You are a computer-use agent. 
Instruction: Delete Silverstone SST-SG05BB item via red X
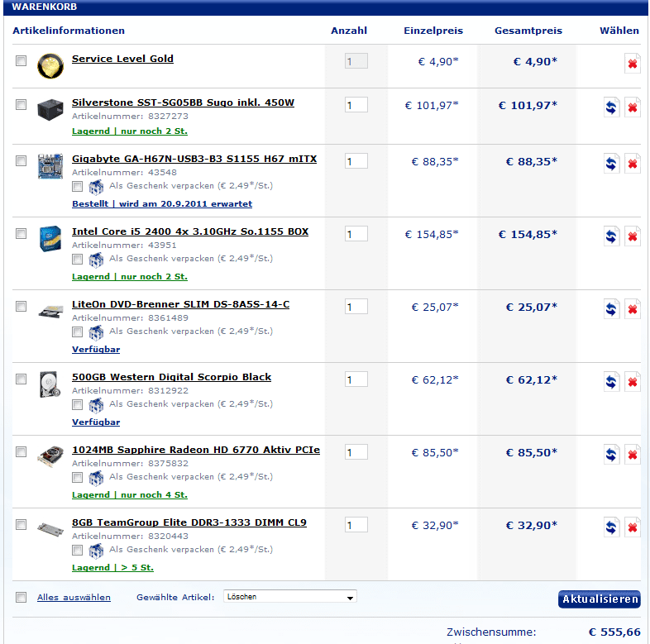pyautogui.click(x=632, y=107)
